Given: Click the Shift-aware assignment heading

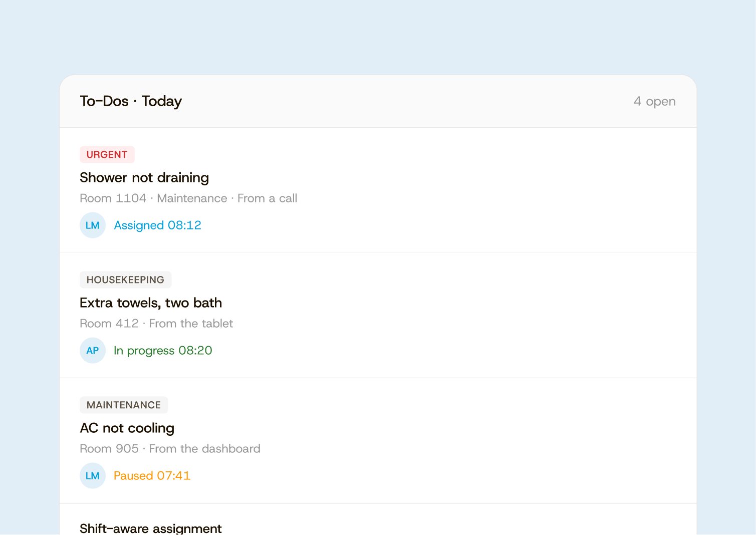Looking at the screenshot, I should click(151, 528).
